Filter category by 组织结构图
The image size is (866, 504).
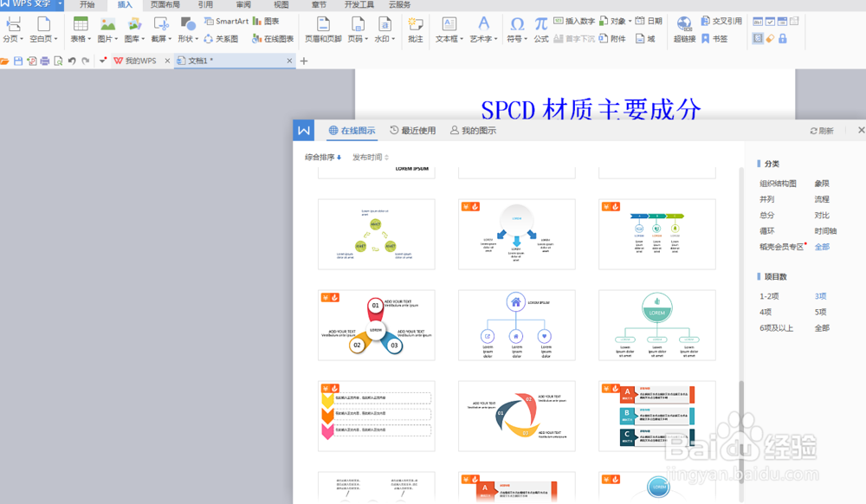click(778, 184)
